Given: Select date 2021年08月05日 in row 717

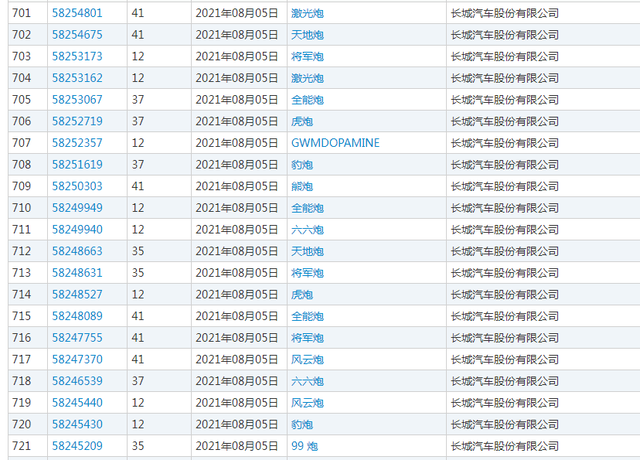Looking at the screenshot, I should pos(237,359).
